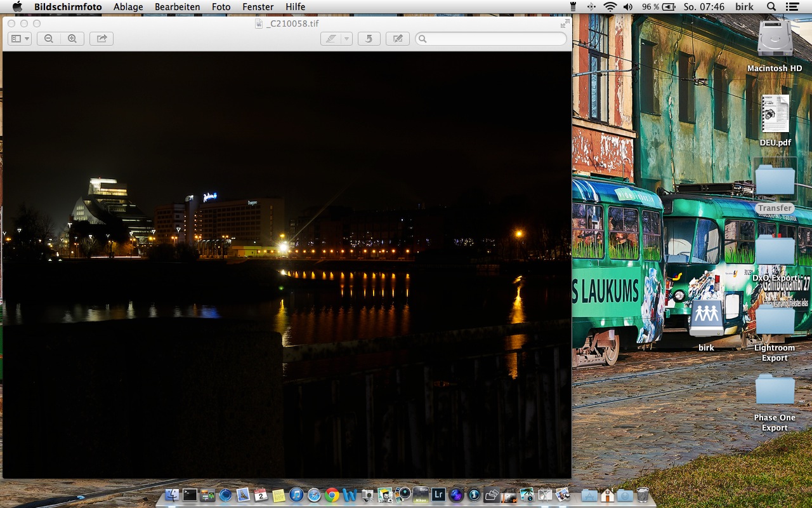Screen dimensions: 812x508
Task: Show battery status at 96 %
Action: 658,7
